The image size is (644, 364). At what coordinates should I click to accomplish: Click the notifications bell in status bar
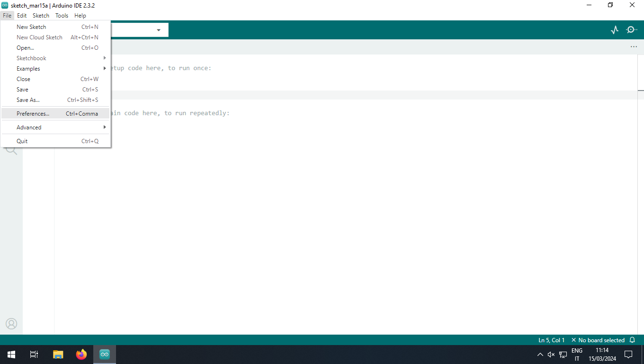632,340
